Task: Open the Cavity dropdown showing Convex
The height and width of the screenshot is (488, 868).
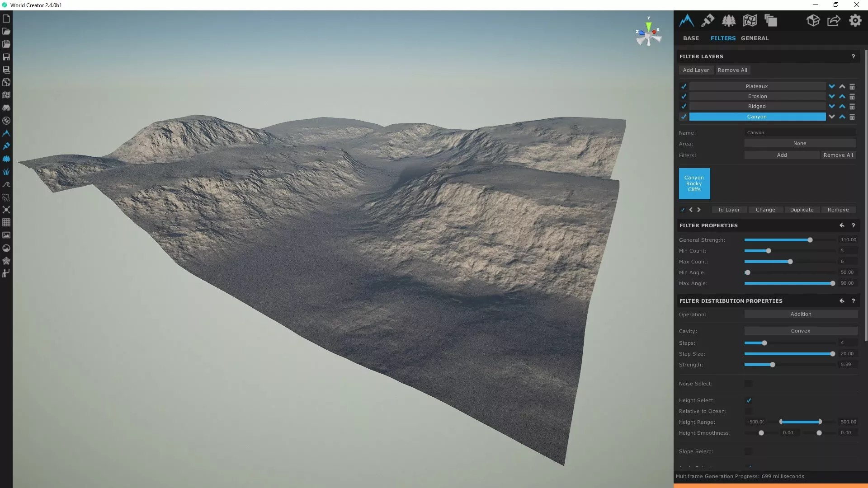Action: click(x=801, y=331)
